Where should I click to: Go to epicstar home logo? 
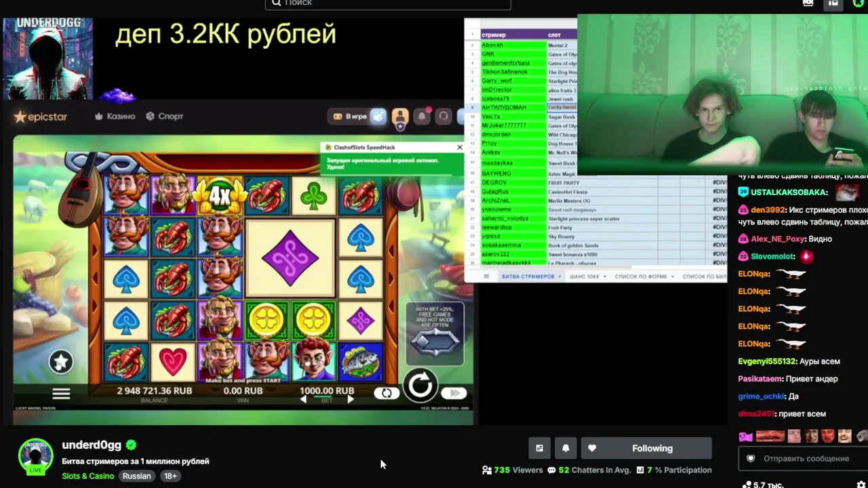[41, 117]
